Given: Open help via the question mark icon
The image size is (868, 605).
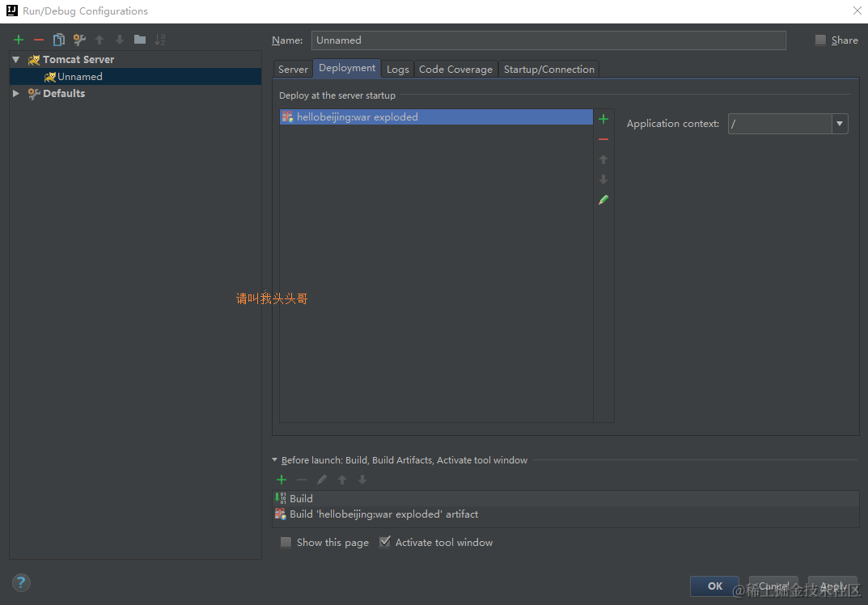Looking at the screenshot, I should click(x=21, y=582).
